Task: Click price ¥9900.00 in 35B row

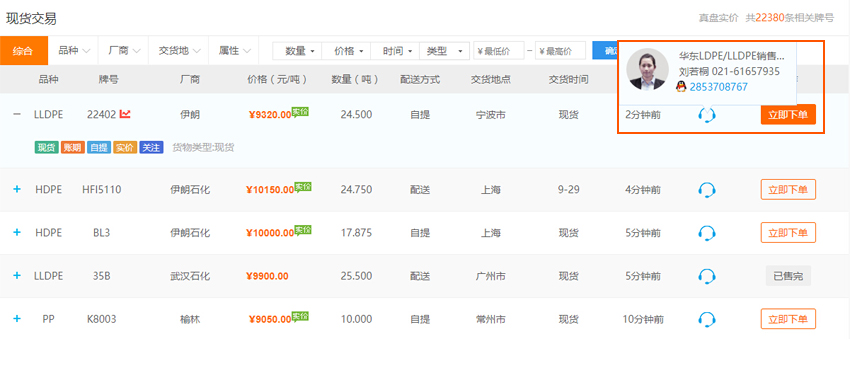Action: tap(268, 276)
